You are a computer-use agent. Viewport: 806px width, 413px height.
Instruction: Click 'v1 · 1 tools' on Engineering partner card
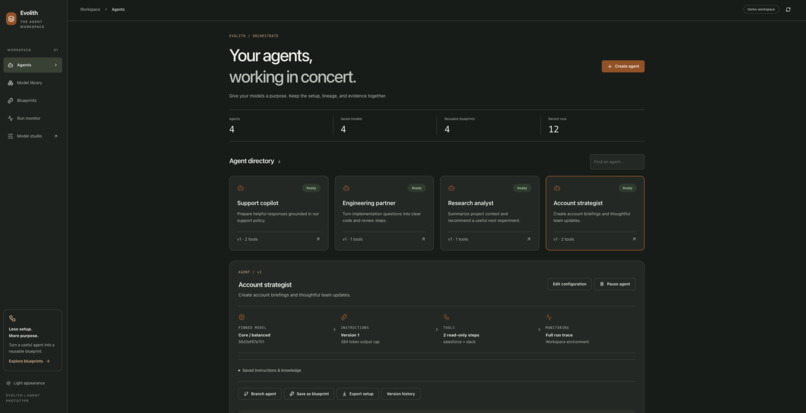tap(353, 239)
